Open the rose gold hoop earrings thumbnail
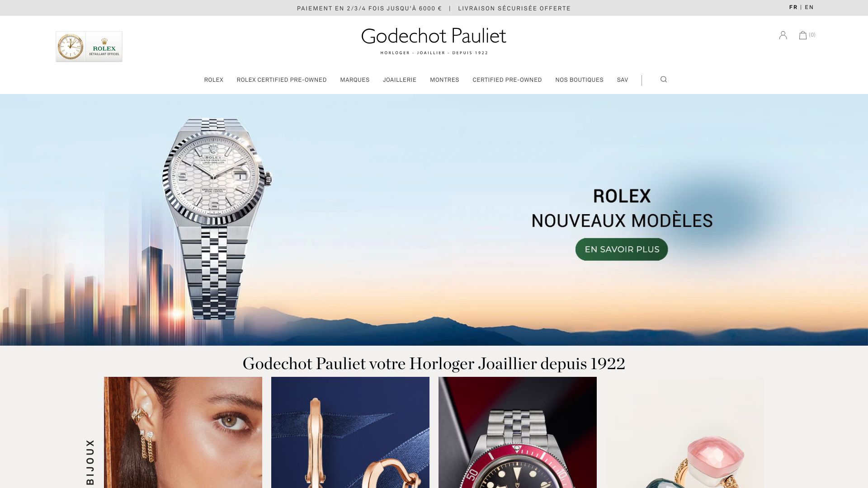868x488 pixels. pos(350,432)
